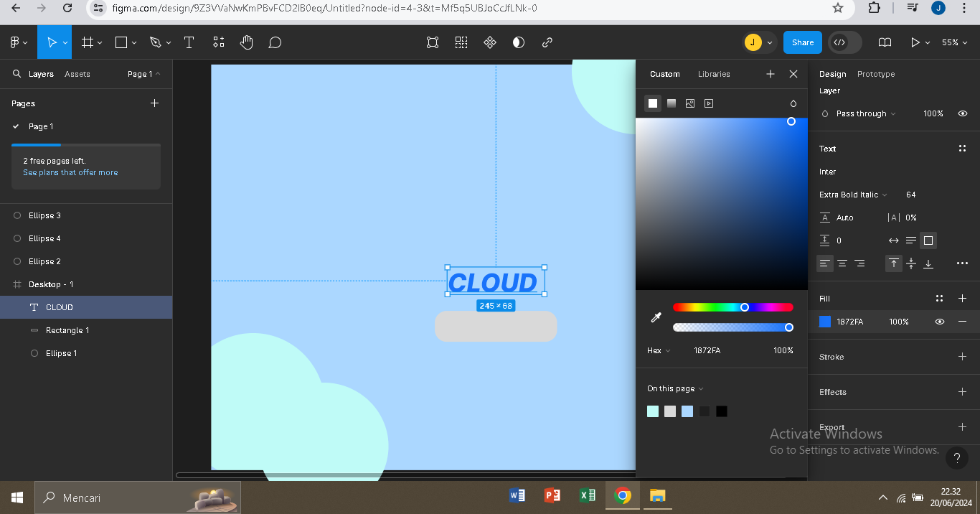This screenshot has height=514, width=980.
Task: Select the Pen tool in toolbar
Action: pos(155,43)
